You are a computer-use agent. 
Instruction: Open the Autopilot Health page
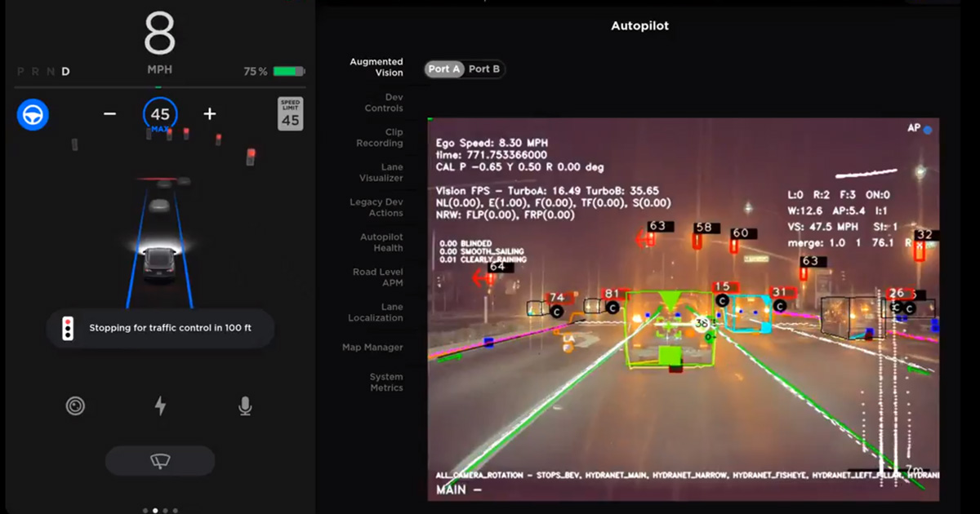(381, 242)
